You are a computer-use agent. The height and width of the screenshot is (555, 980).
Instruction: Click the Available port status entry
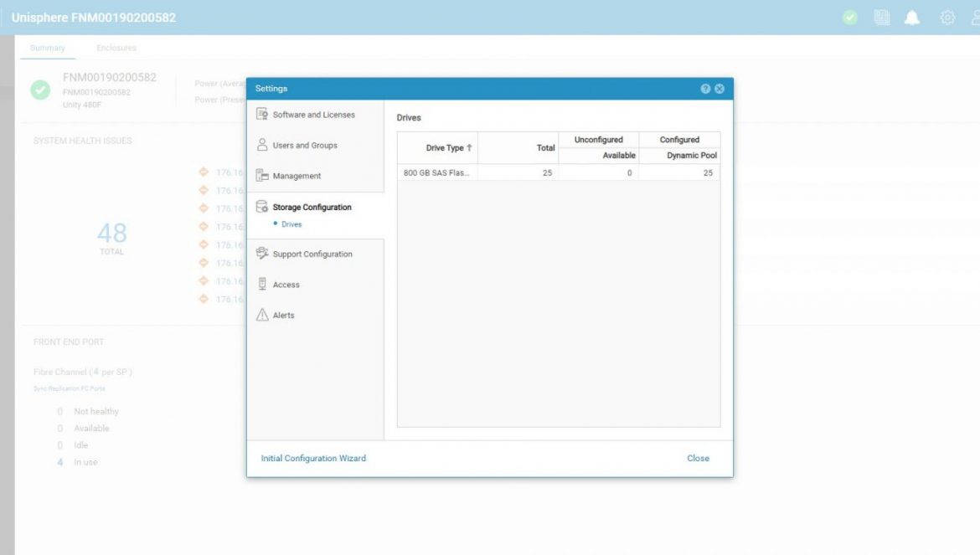click(91, 429)
